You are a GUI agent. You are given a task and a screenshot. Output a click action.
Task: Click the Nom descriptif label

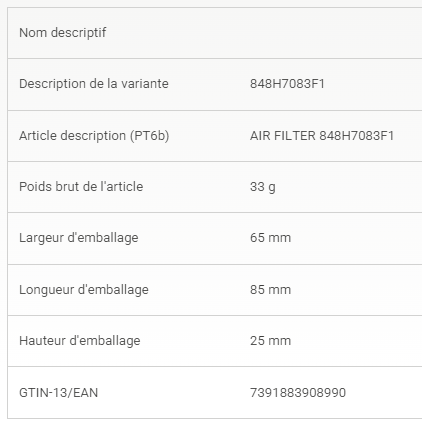[63, 33]
